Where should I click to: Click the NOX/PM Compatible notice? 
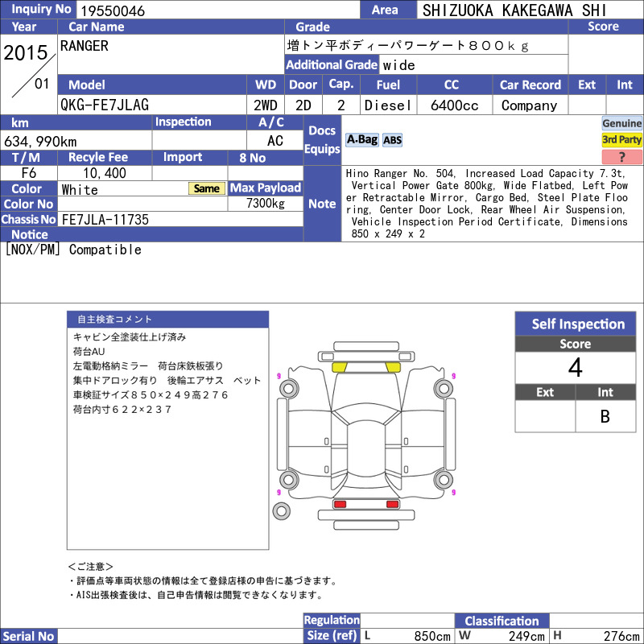click(x=73, y=250)
